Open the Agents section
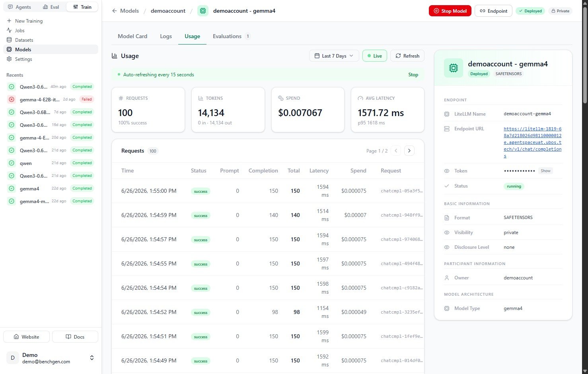 coord(19,7)
